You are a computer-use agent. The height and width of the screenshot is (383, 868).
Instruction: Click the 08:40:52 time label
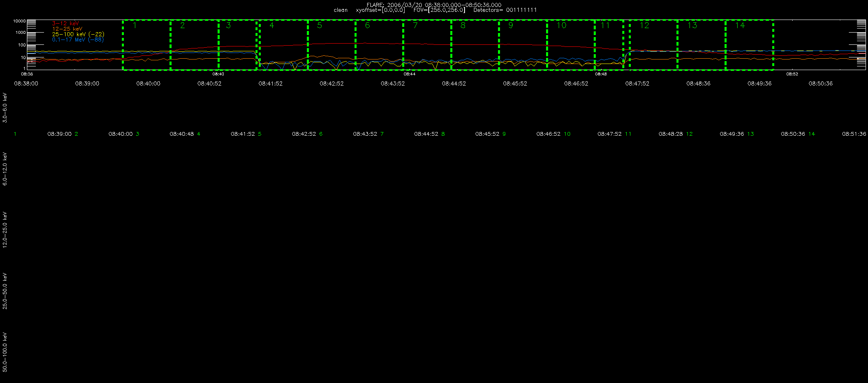click(x=209, y=84)
